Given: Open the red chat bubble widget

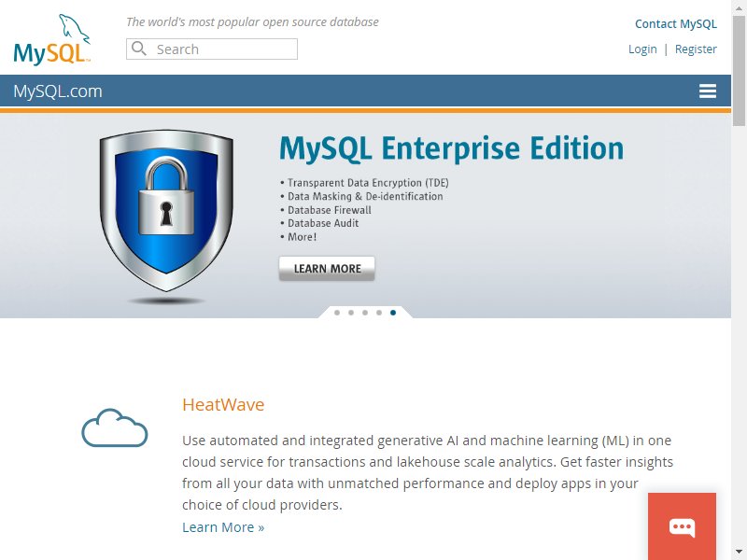Looking at the screenshot, I should (682, 526).
